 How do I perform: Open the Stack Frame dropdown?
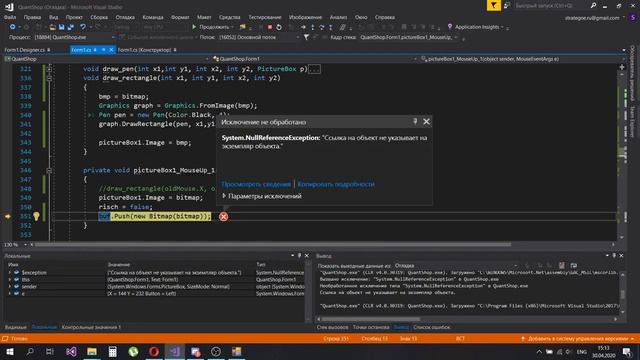pyautogui.click(x=456, y=37)
